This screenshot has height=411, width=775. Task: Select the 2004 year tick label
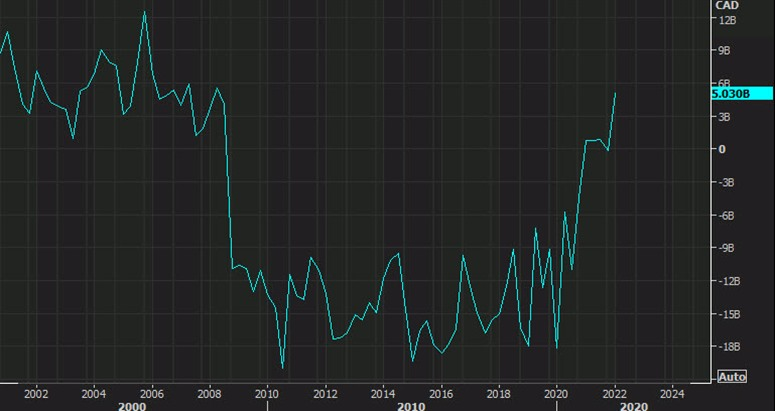click(x=93, y=394)
